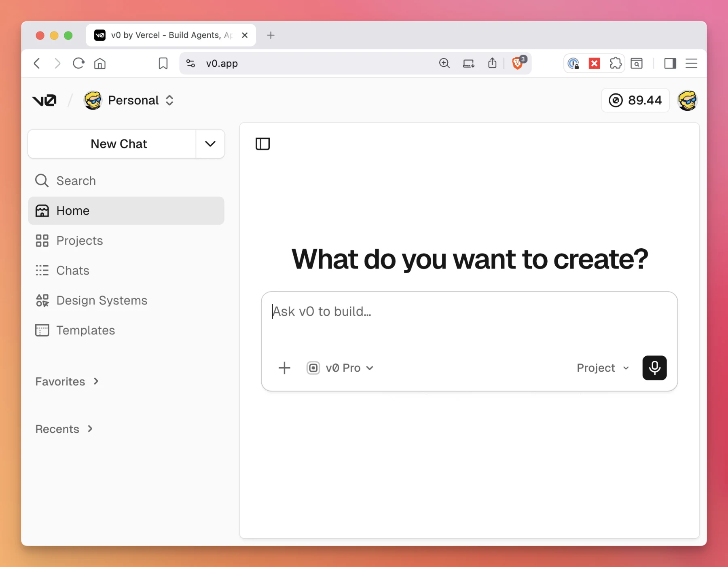Viewport: 728px width, 567px height.
Task: Add an attachment with the plus icon
Action: coord(284,368)
